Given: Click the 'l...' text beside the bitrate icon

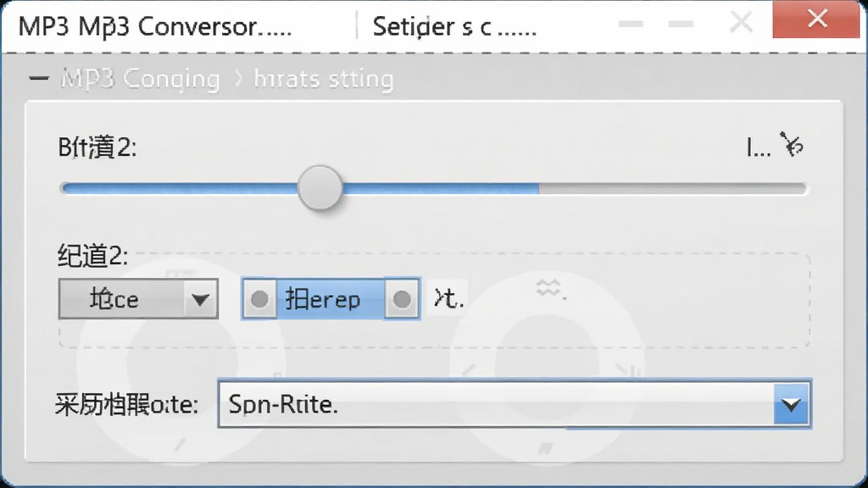Looking at the screenshot, I should [x=759, y=147].
